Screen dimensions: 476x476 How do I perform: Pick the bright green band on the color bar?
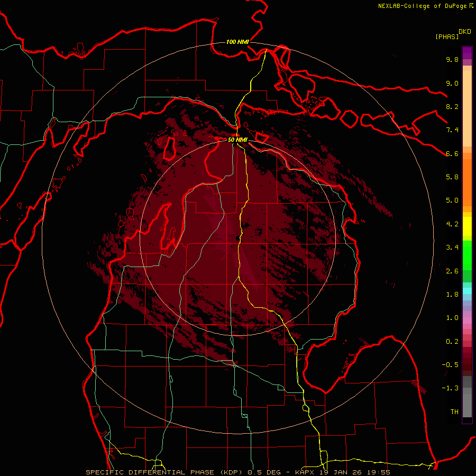coord(467,255)
